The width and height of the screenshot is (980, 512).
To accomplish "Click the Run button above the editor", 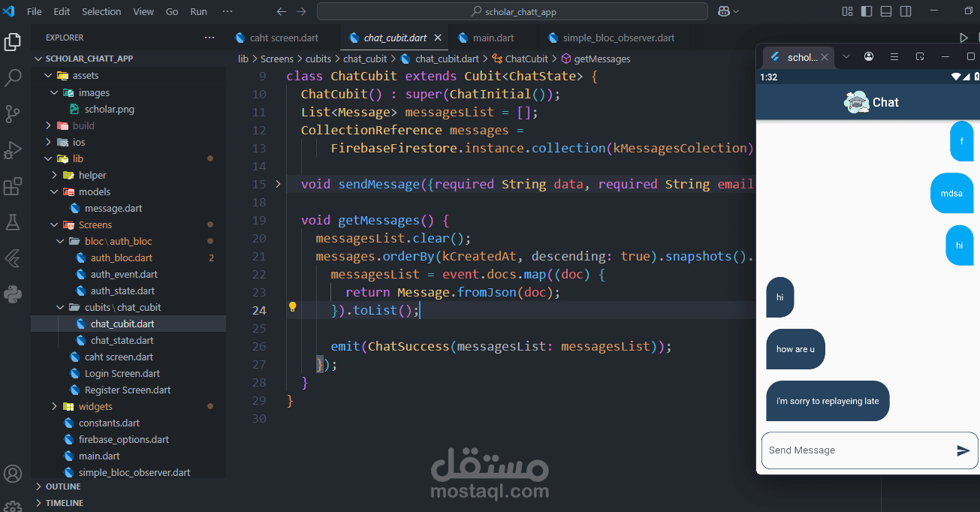I will pos(964,37).
